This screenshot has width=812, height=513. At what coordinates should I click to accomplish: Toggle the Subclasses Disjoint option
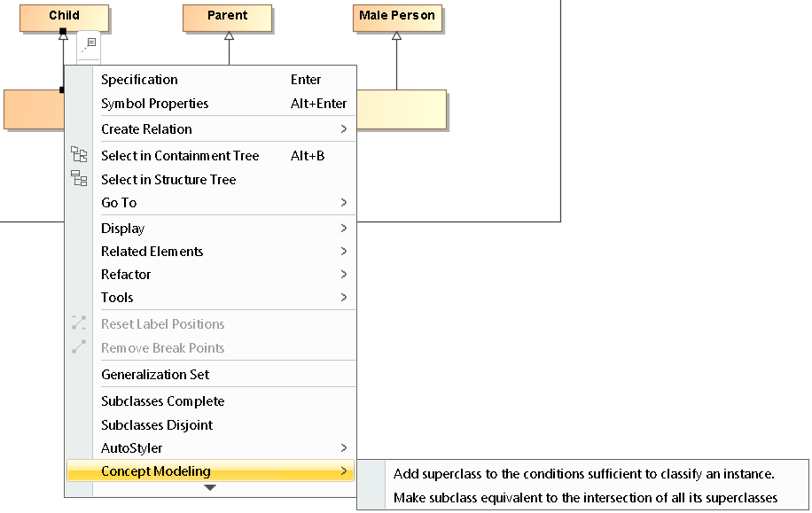pyautogui.click(x=157, y=425)
